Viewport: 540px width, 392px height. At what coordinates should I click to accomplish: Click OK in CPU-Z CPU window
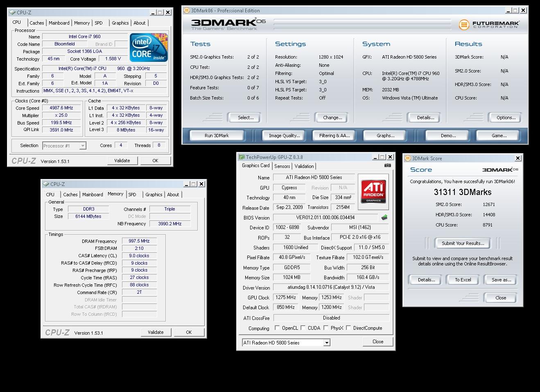[x=155, y=161]
